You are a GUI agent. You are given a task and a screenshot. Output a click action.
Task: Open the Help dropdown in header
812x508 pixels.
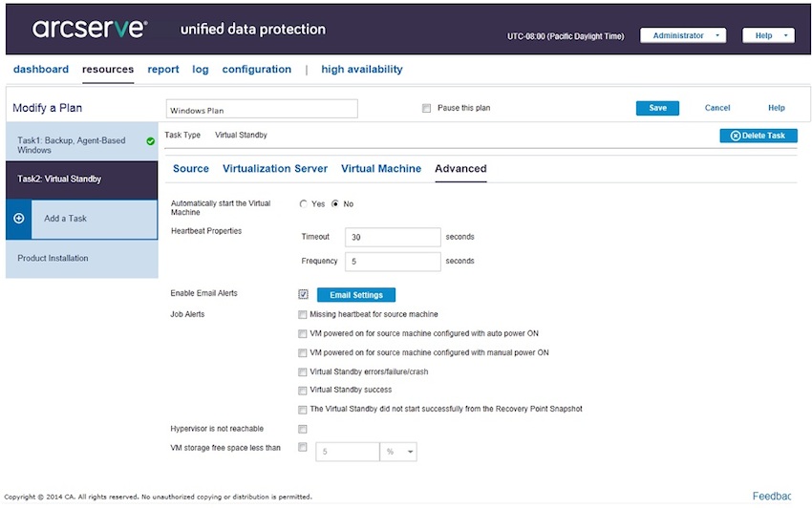(768, 35)
